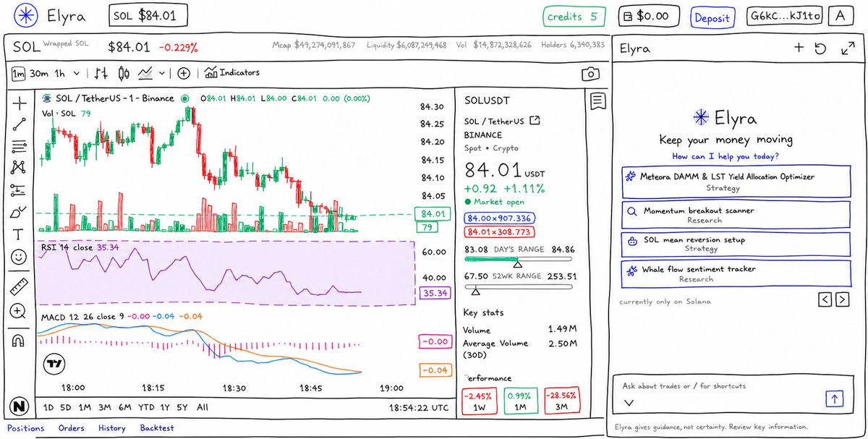Select the ruler measure tool
Image resolution: width=868 pixels, height=439 pixels.
(19, 288)
